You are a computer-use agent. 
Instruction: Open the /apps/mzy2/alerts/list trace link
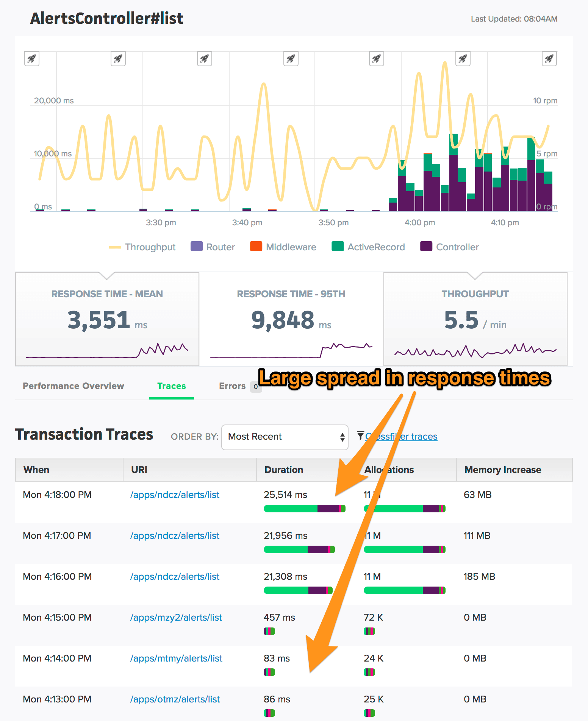click(176, 618)
